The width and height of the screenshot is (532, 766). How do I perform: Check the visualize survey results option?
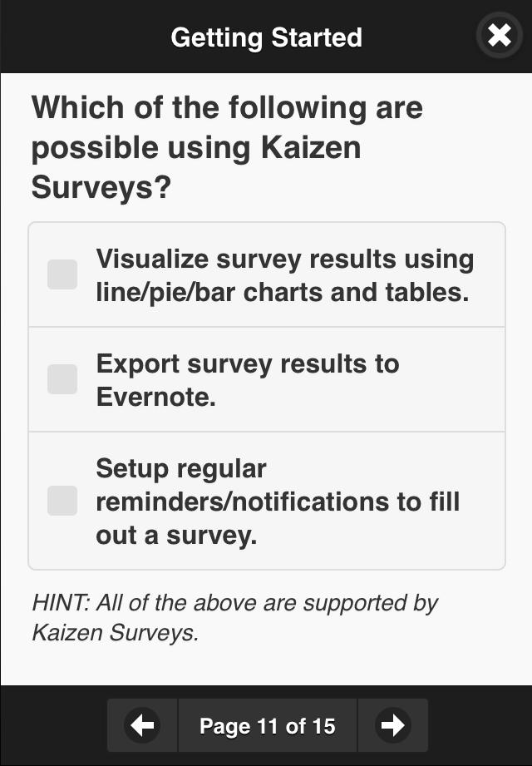(x=62, y=274)
